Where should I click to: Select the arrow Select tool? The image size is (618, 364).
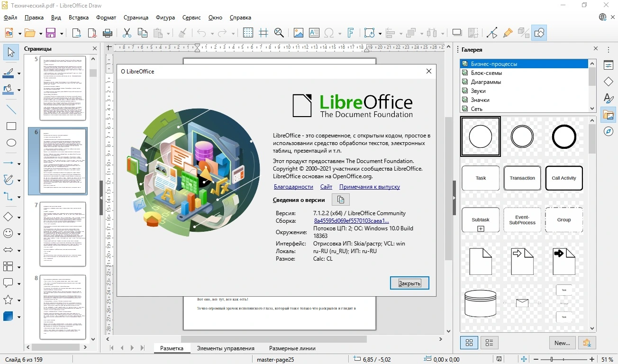11,52
